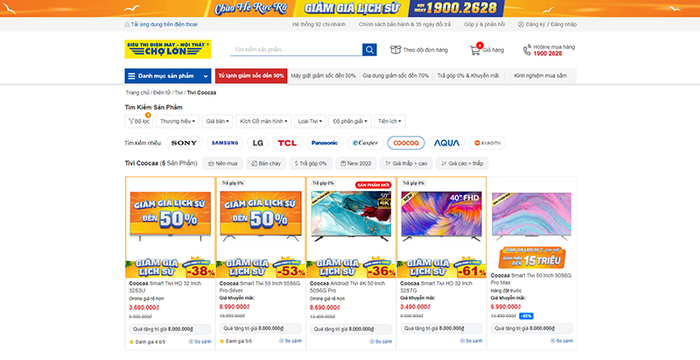This screenshot has height=360, width=700.
Task: Select the LG brand logo
Action: pyautogui.click(x=258, y=143)
